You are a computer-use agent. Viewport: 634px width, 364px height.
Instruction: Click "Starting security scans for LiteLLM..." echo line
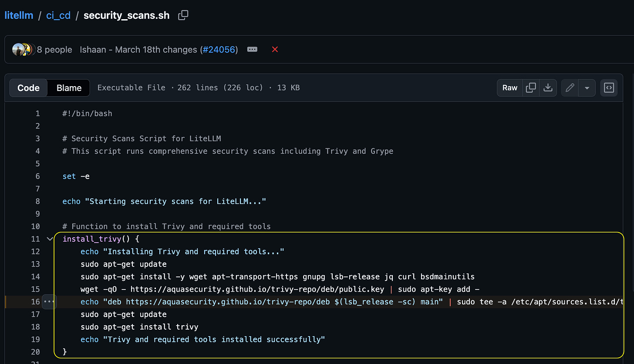(164, 202)
